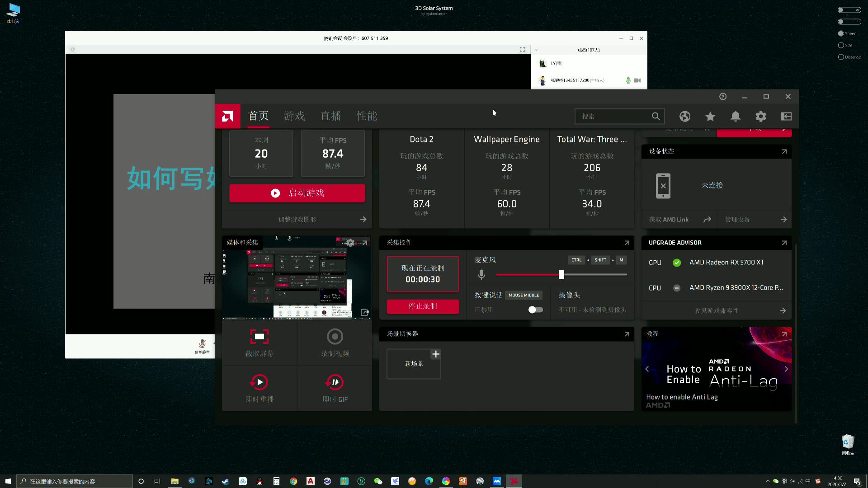868x488 pixels.
Task: Click the Launch Game (启动游戏) button
Action: pyautogui.click(x=297, y=193)
